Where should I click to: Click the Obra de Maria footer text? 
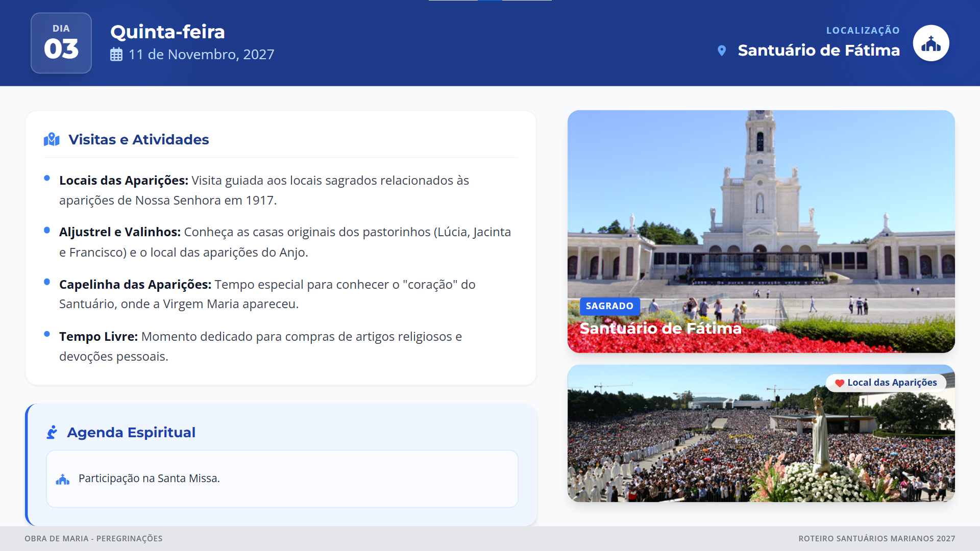point(93,539)
